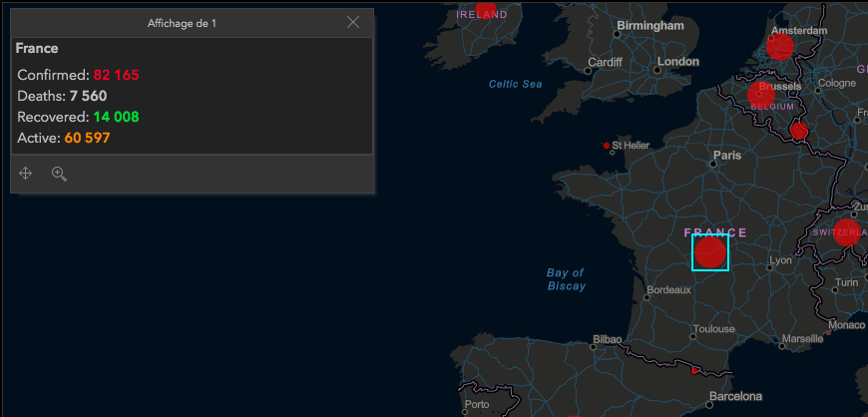
Task: Click the London city label on map
Action: pyautogui.click(x=678, y=62)
